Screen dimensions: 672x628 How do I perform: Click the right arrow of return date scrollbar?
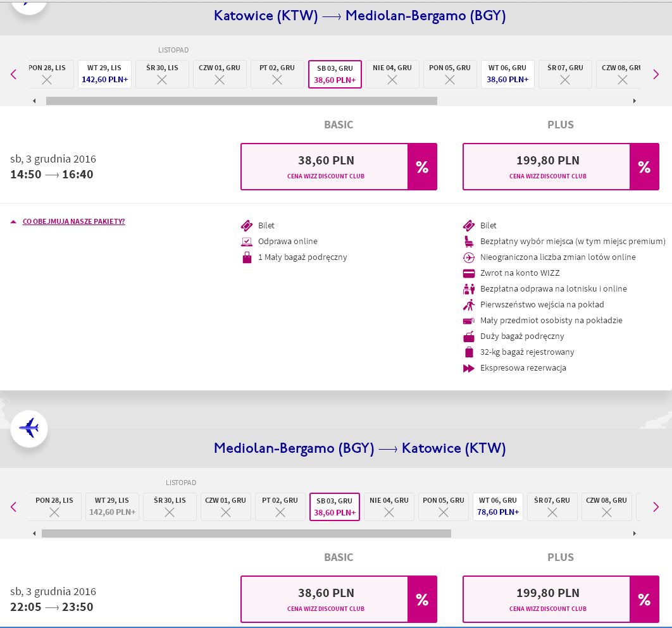(634, 534)
